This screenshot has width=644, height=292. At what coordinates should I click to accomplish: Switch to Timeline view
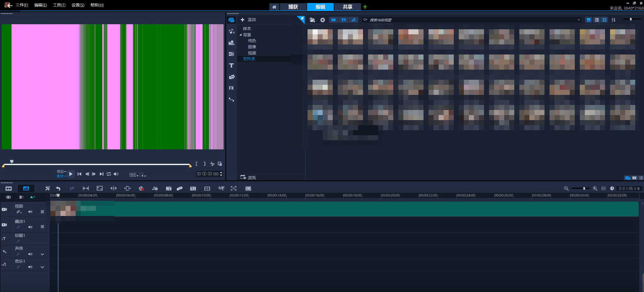click(x=26, y=188)
